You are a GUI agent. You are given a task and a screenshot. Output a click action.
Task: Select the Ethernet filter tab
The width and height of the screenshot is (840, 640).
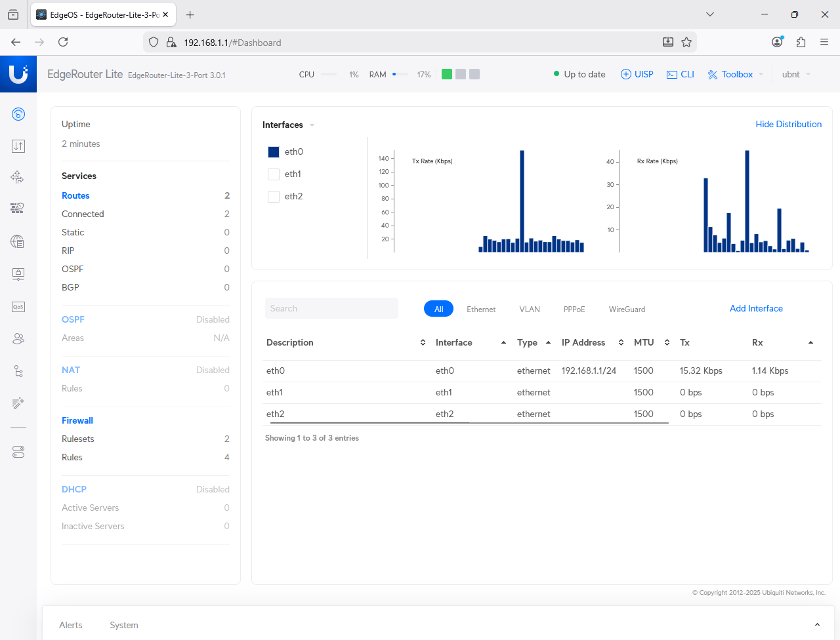(x=481, y=310)
